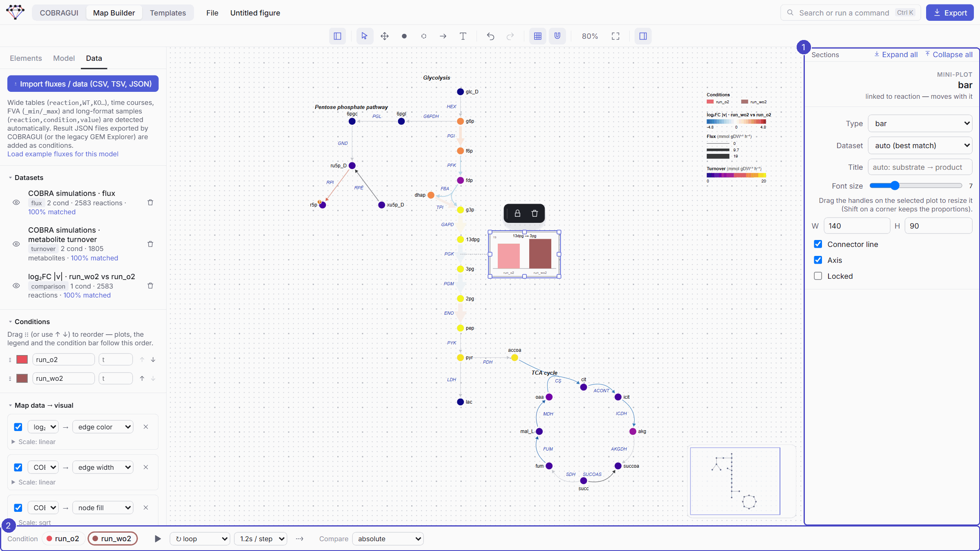The height and width of the screenshot is (551, 980).
Task: Choose the pan/move canvas tool
Action: [385, 36]
